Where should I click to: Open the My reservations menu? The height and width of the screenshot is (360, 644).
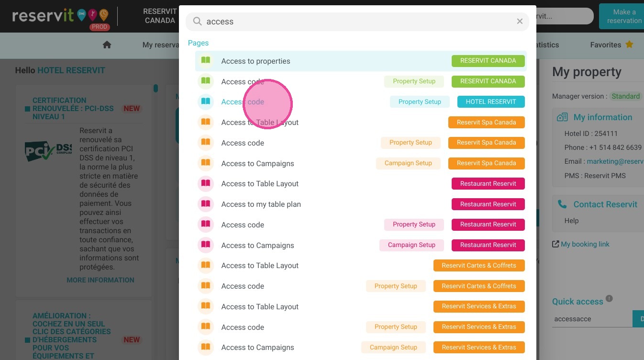pyautogui.click(x=161, y=45)
